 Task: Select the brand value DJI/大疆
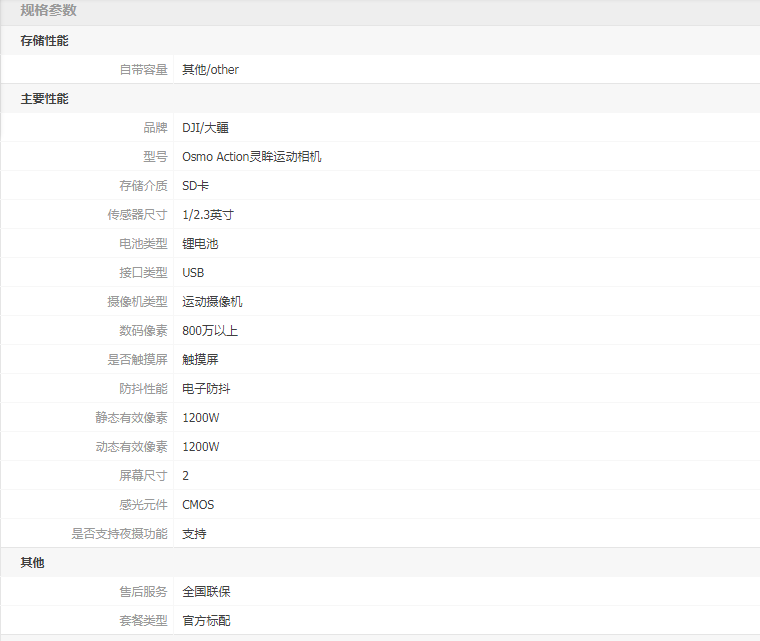pos(206,128)
